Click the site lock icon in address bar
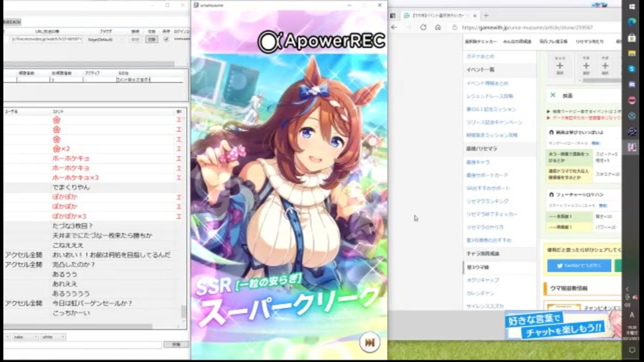 click(454, 27)
